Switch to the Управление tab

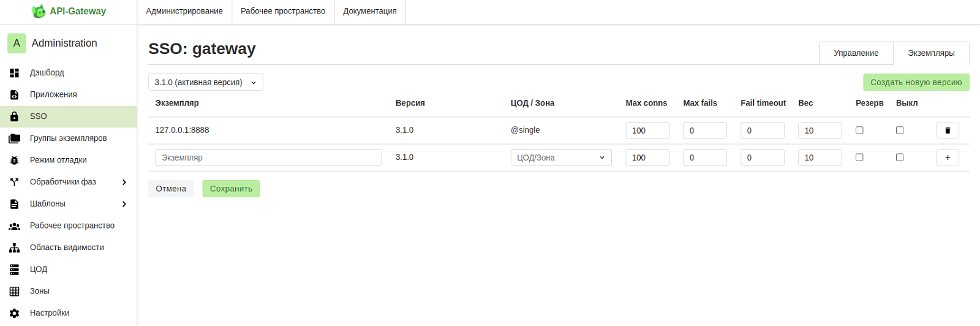[856, 53]
